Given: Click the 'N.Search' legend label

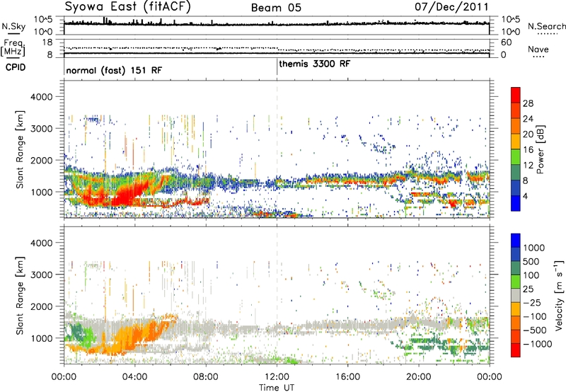Looking at the screenshot, I should tap(546, 26).
